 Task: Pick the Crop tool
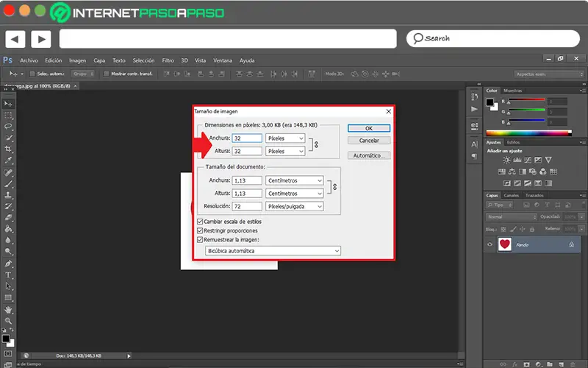pos(8,149)
